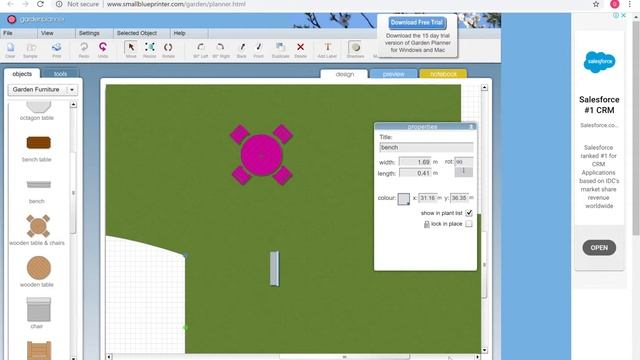
Task: Select the grey bench on the lawn
Action: [x=274, y=269]
